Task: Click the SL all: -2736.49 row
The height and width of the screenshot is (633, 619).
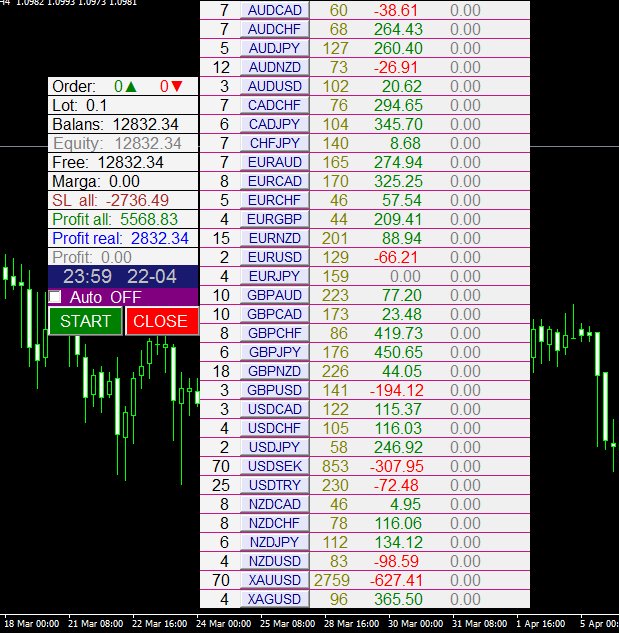Action: tap(123, 200)
